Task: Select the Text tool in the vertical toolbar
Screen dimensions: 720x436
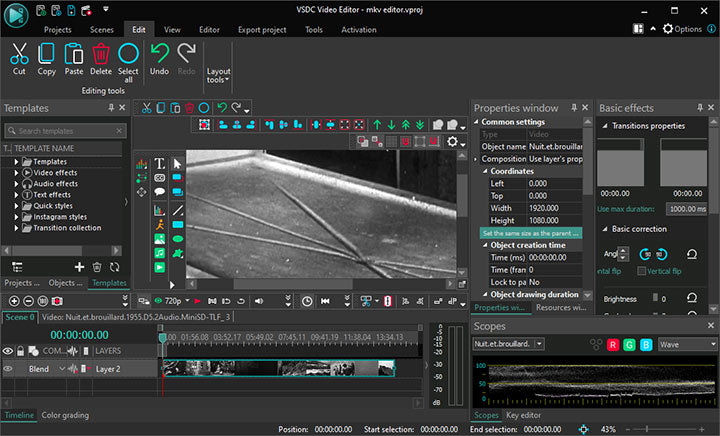Action: 159,164
